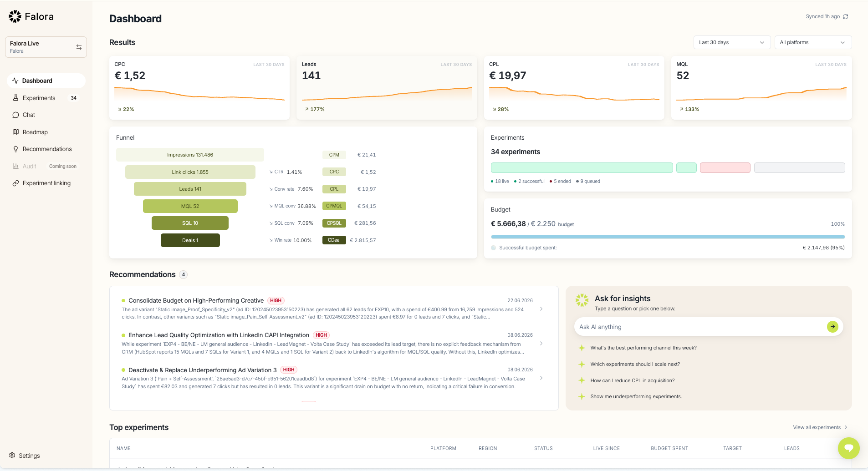The image size is (868, 471).
Task: Open the All platforms dropdown
Action: 813,42
